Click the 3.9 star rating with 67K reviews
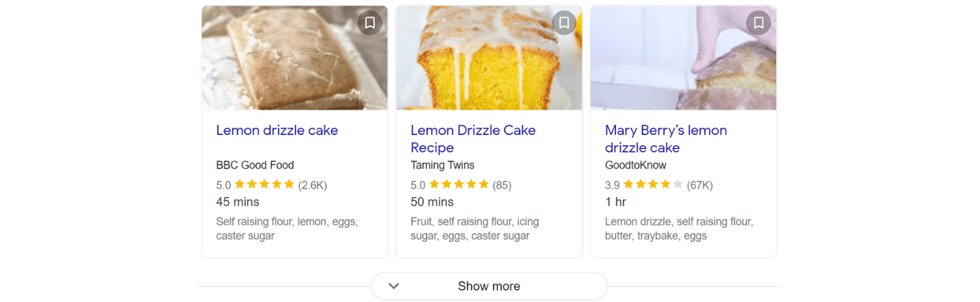Screen dimensions: 980x302 click(659, 185)
